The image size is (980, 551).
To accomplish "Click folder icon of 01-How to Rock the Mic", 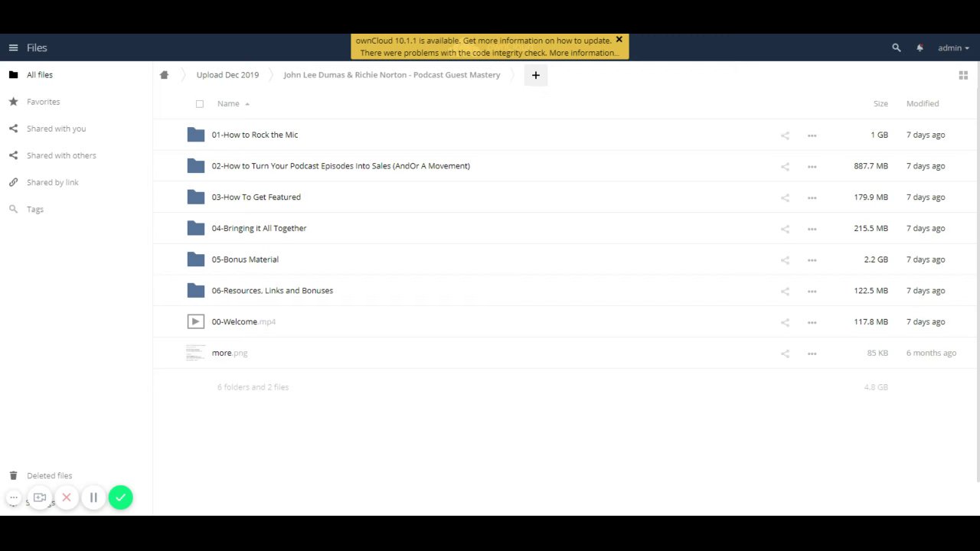I will point(196,135).
